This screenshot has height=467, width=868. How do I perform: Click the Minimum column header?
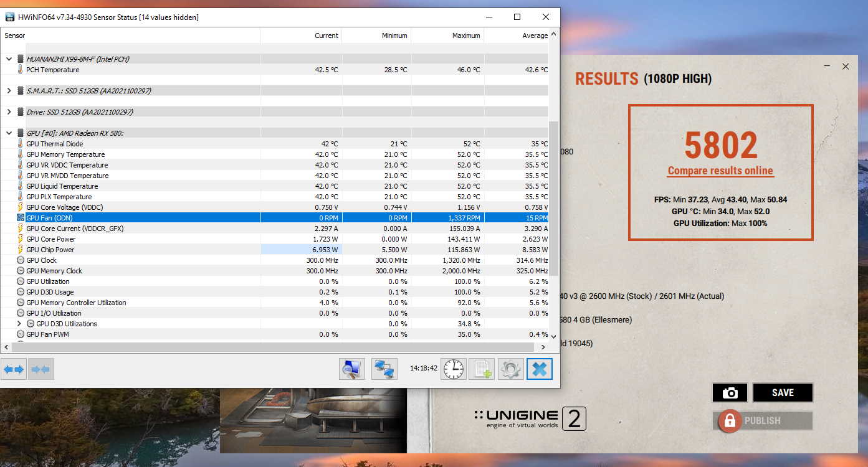pyautogui.click(x=376, y=35)
